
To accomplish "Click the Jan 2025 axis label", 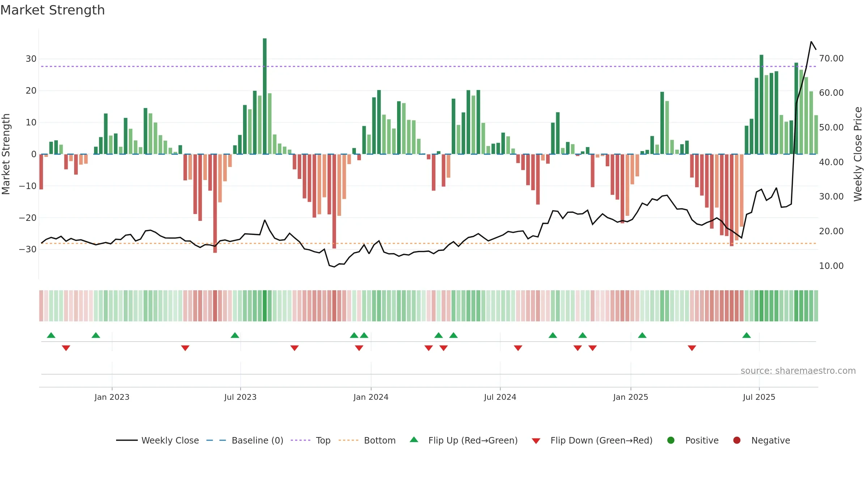I will click(631, 397).
